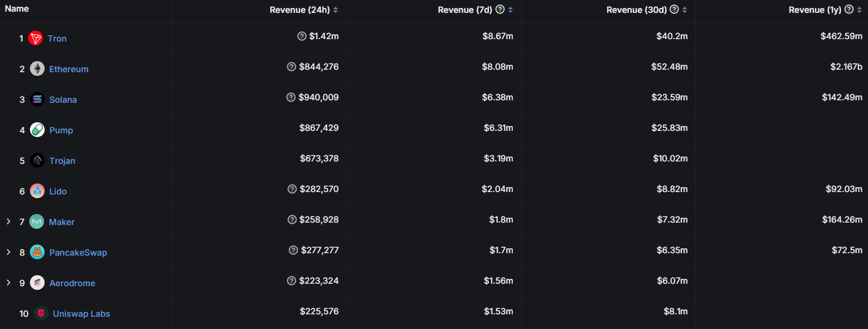Click the Lido droplet logo icon
Image resolution: width=868 pixels, height=329 pixels.
pyautogui.click(x=37, y=191)
